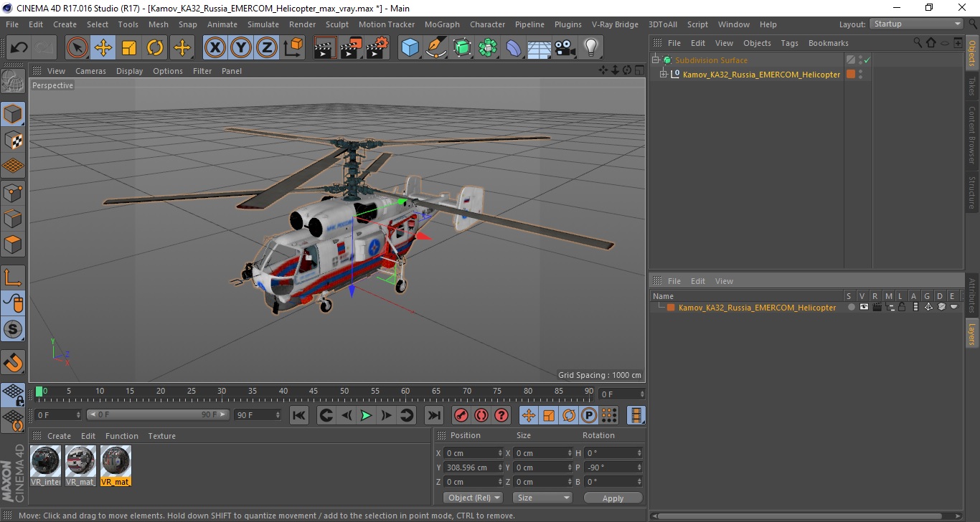Screen dimensions: 980x522
Task: Open the Layout Startup dropdown
Action: 916,24
